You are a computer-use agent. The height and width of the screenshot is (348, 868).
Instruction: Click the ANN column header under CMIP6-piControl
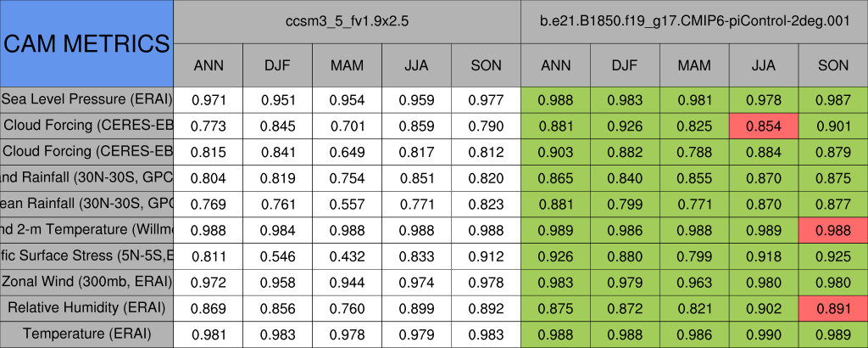point(555,65)
